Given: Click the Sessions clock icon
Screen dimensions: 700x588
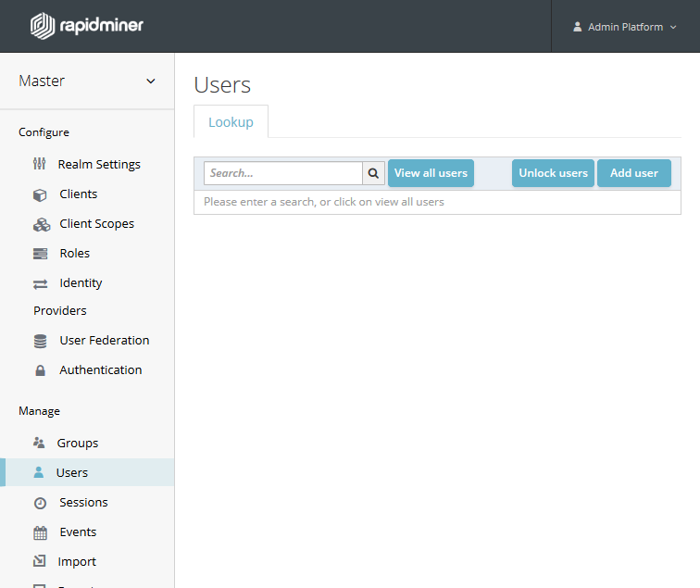Looking at the screenshot, I should pos(40,503).
